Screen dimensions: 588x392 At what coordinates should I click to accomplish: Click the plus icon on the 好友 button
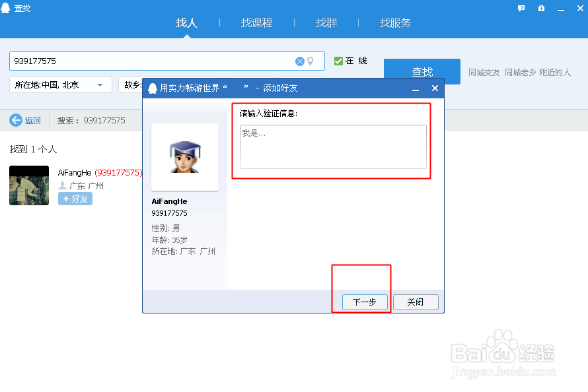tap(66, 199)
